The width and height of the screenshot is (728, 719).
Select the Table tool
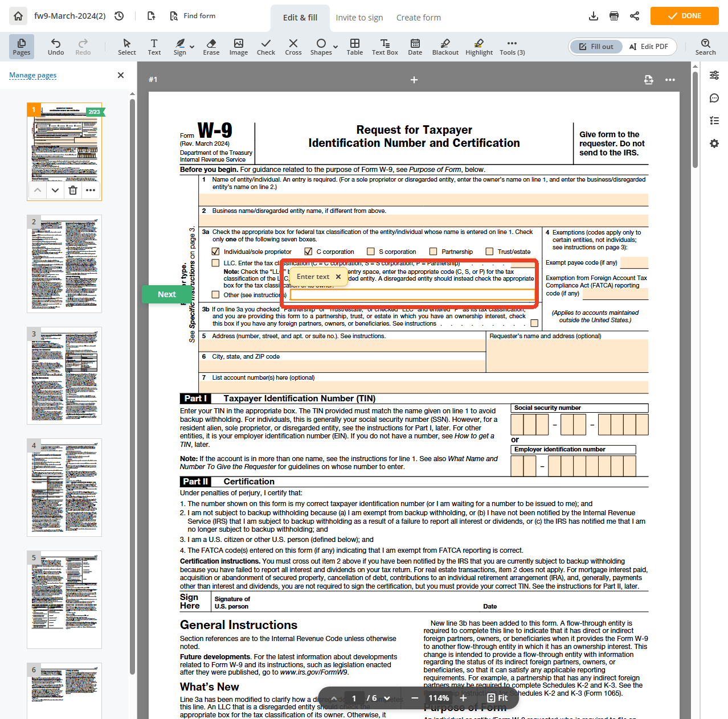click(355, 46)
